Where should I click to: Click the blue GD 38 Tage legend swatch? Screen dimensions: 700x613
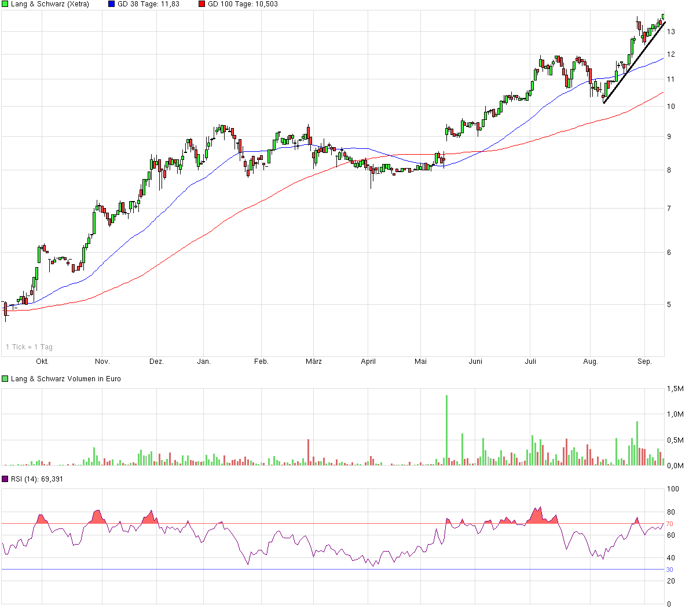pos(111,4)
